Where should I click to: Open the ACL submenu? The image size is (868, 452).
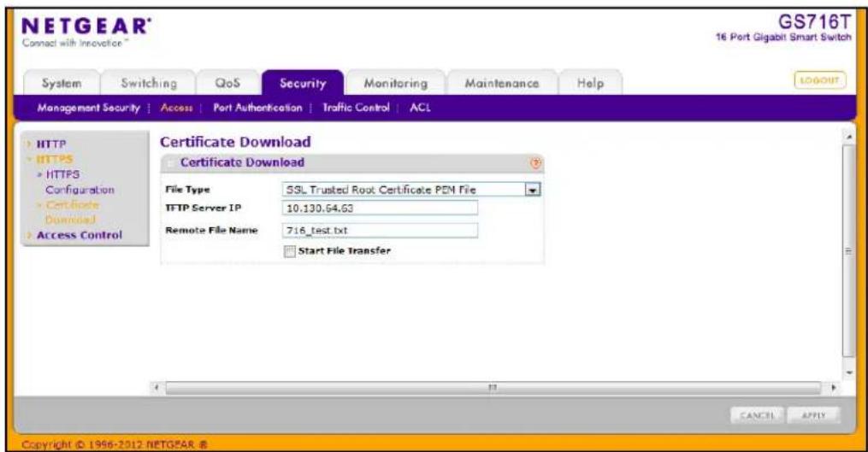pos(420,108)
